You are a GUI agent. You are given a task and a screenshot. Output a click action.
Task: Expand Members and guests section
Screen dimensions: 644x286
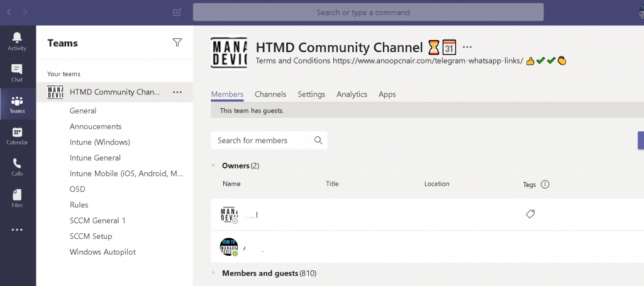coord(213,273)
